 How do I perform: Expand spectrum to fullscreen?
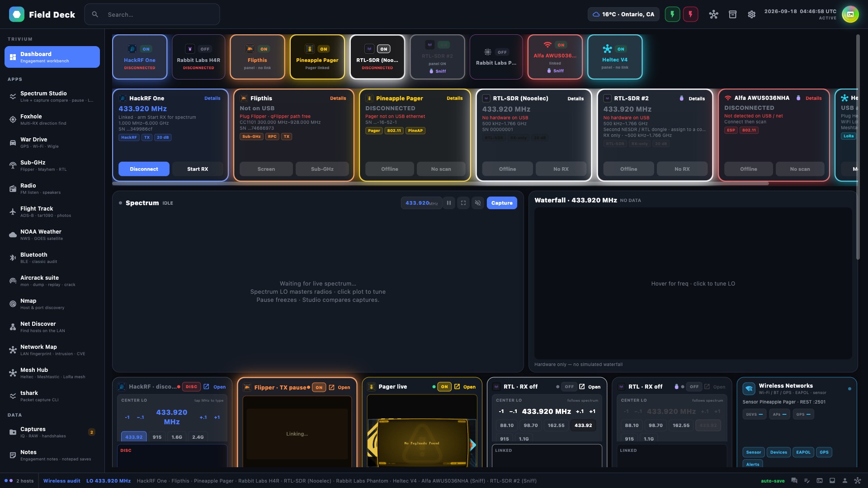[x=463, y=203]
